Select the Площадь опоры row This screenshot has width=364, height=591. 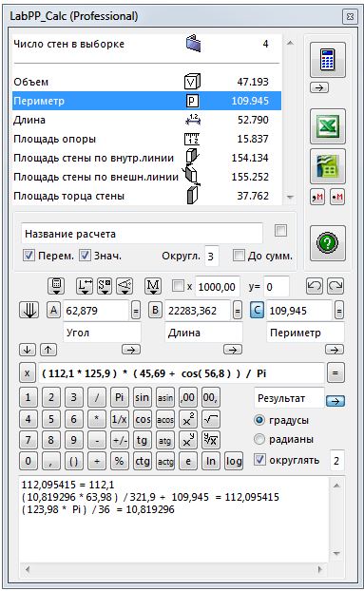click(147, 139)
